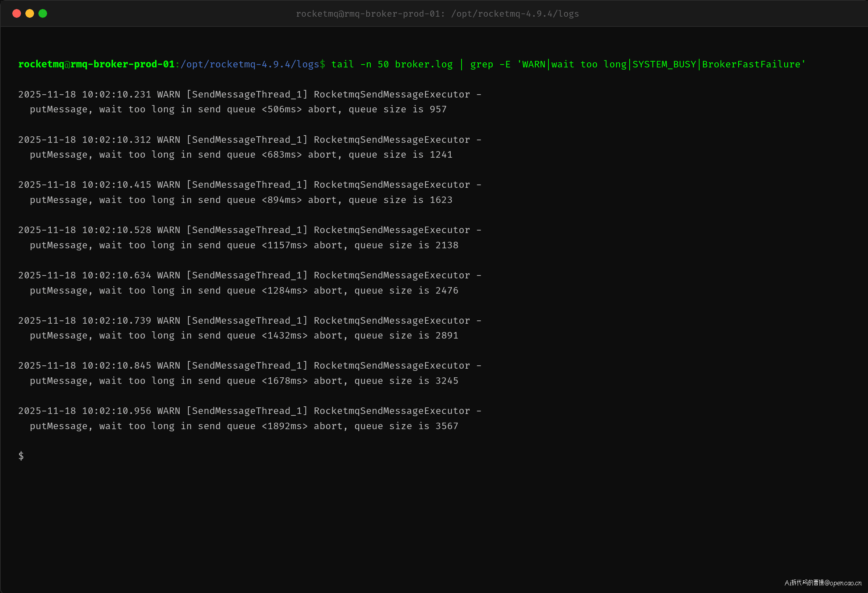This screenshot has height=593, width=868.
Task: Click the path /opt/rocketmq-4.9.4/logs in prompt
Action: [250, 64]
